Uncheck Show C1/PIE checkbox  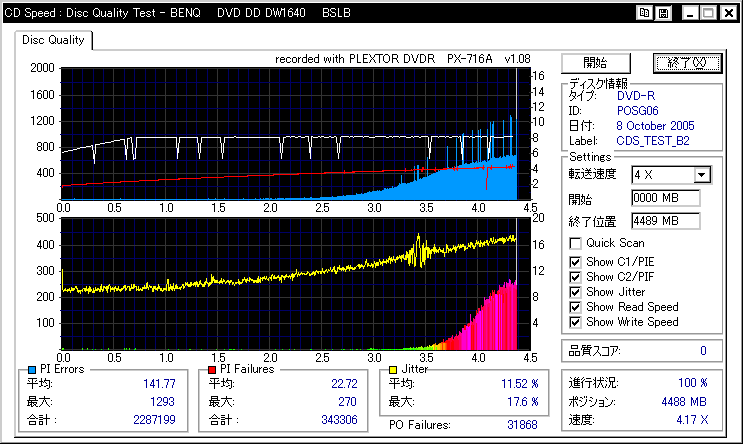click(x=575, y=262)
